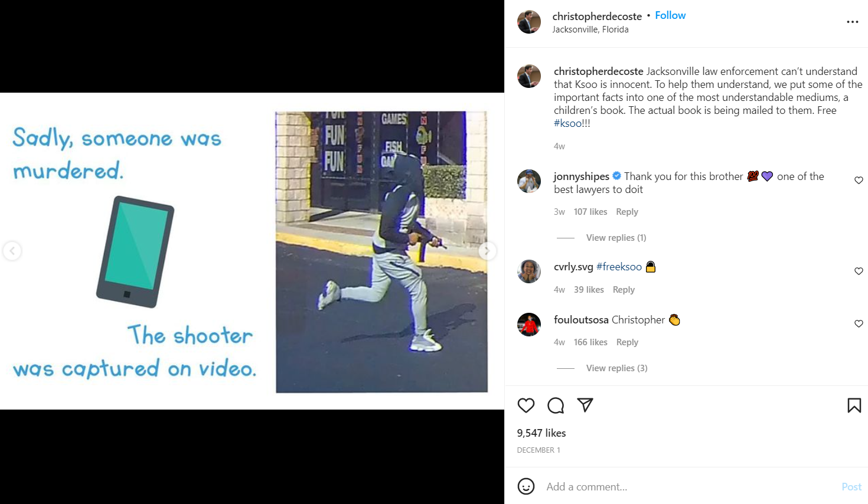Go to previous carousel image

tap(12, 251)
